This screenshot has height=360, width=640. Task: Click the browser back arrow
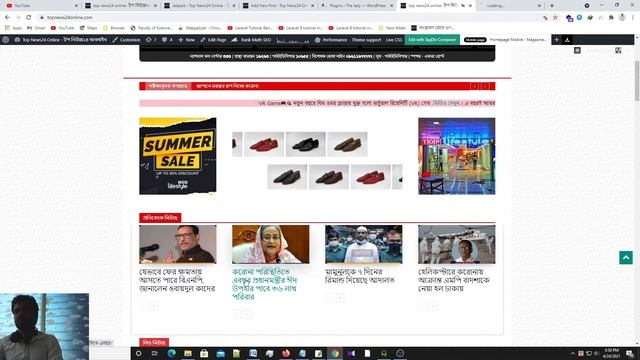point(7,18)
